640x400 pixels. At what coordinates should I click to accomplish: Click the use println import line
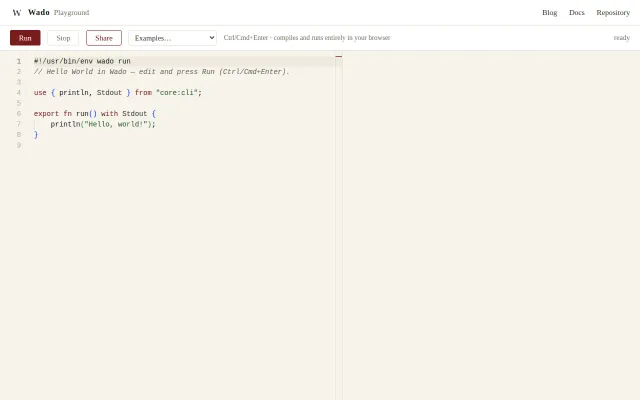click(118, 93)
